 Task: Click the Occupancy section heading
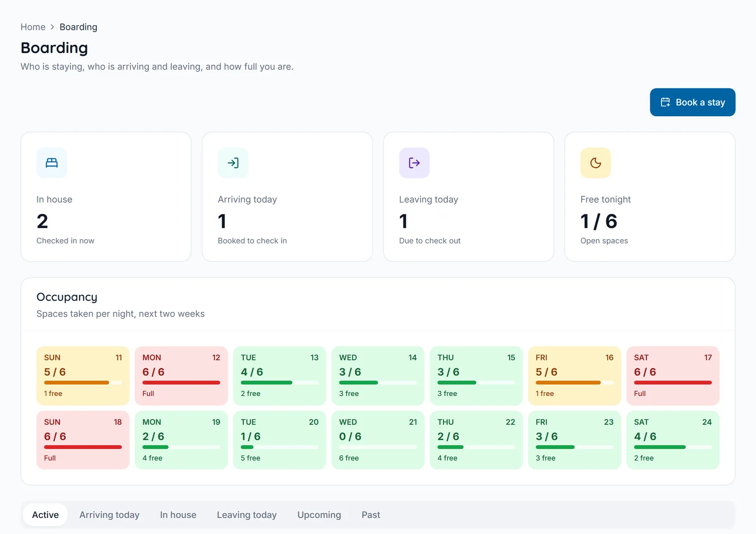click(67, 297)
